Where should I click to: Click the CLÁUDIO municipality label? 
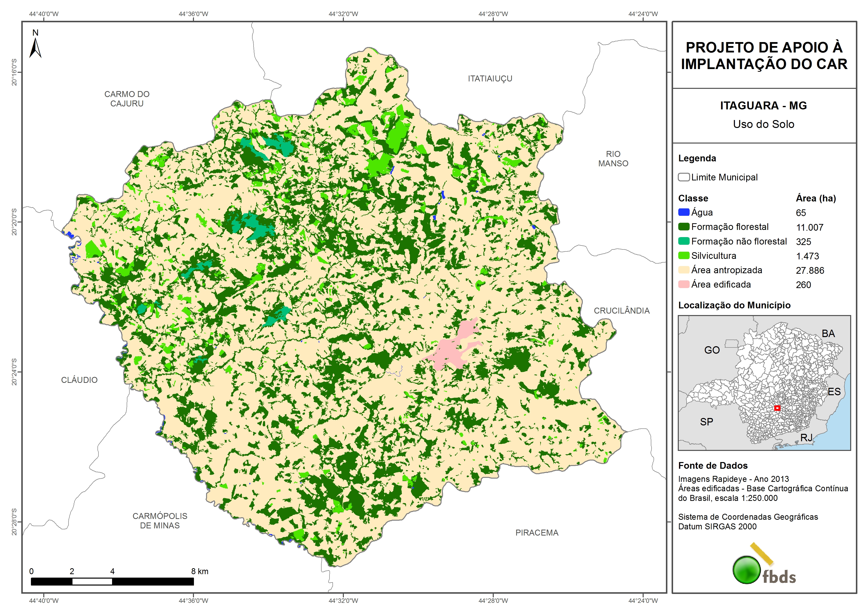(x=79, y=380)
